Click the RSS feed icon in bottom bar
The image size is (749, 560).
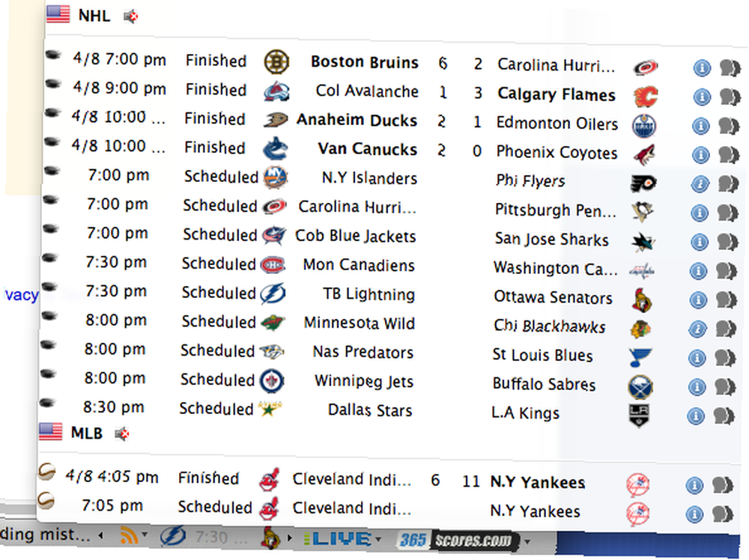tap(129, 535)
